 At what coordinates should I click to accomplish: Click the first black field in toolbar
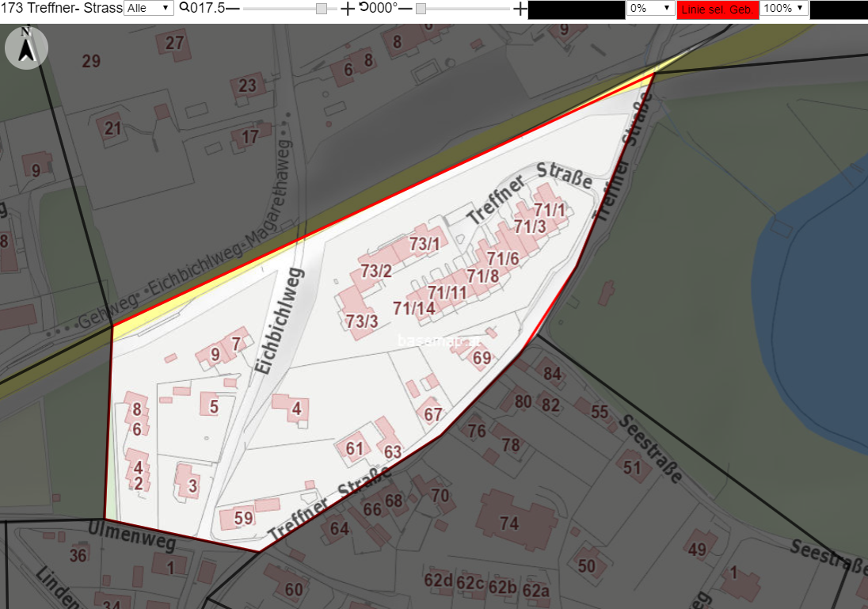coord(577,10)
